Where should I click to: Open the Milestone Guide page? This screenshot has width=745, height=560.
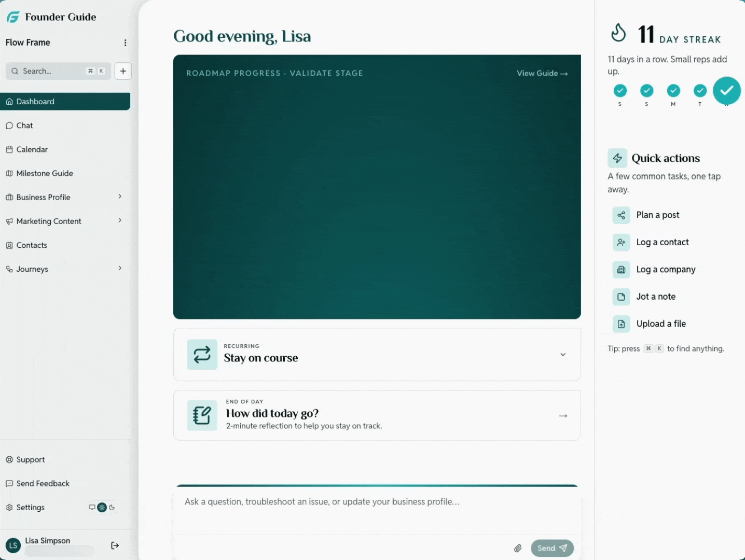65,173
